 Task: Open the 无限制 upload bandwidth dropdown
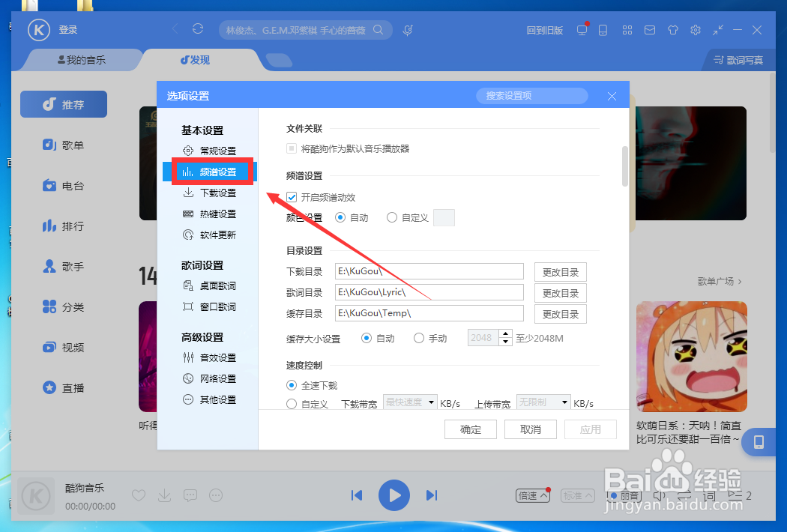coord(543,402)
